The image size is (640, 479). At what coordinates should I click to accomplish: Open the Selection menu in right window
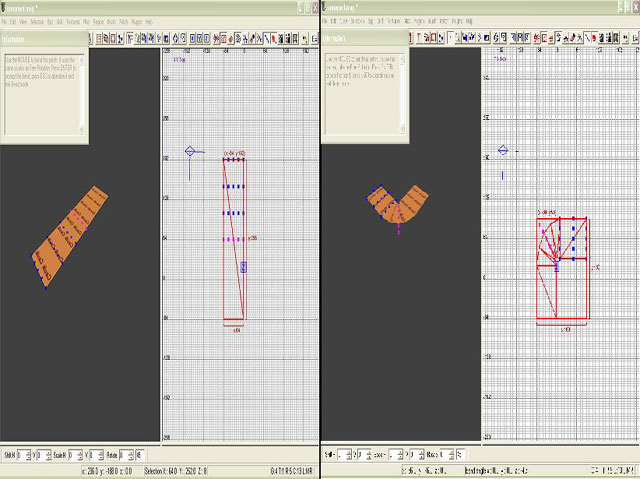click(358, 21)
